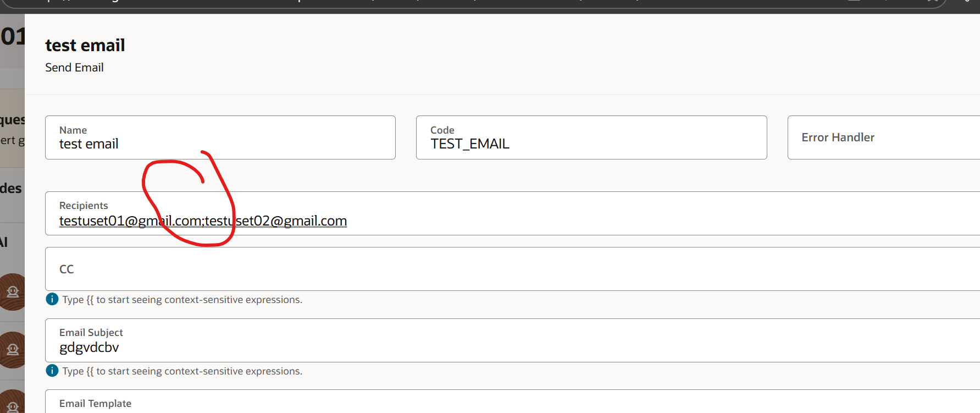The width and height of the screenshot is (980, 413).
Task: Click the Recipients email field
Action: 512,213
